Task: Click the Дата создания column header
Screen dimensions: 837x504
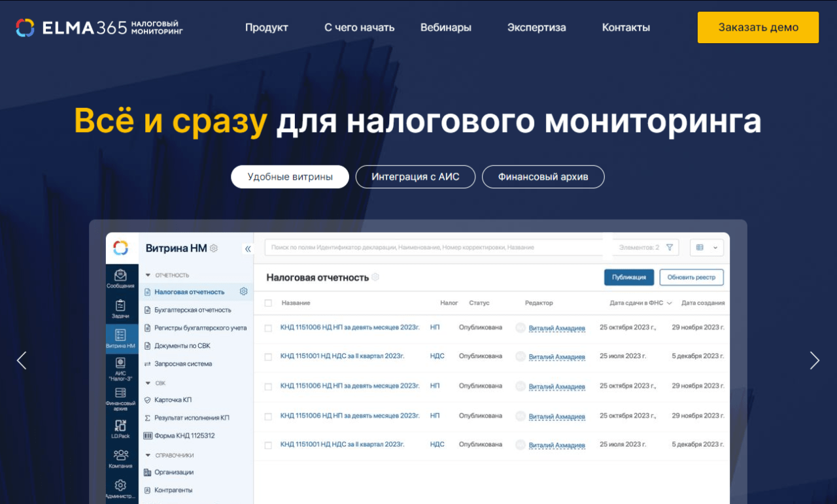Action: click(x=703, y=303)
